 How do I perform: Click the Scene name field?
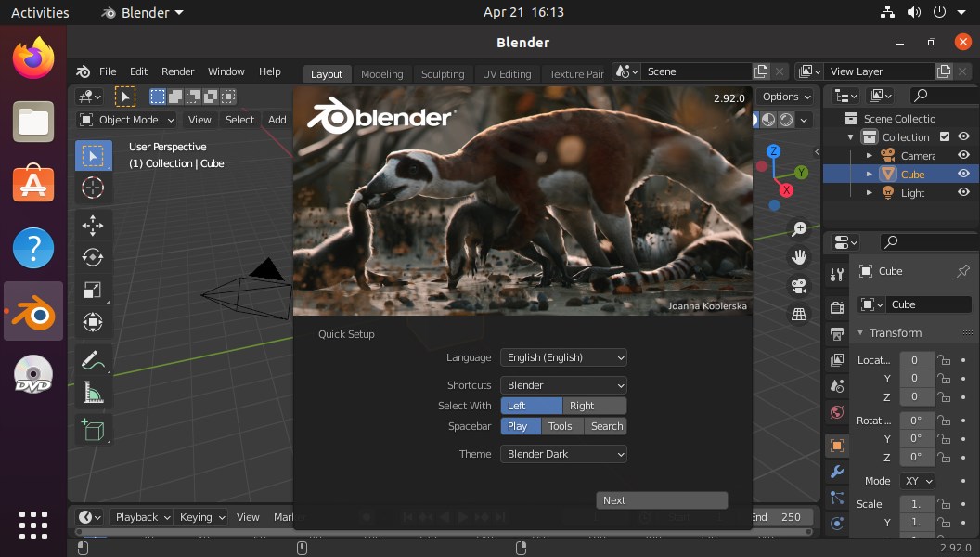[x=697, y=71]
